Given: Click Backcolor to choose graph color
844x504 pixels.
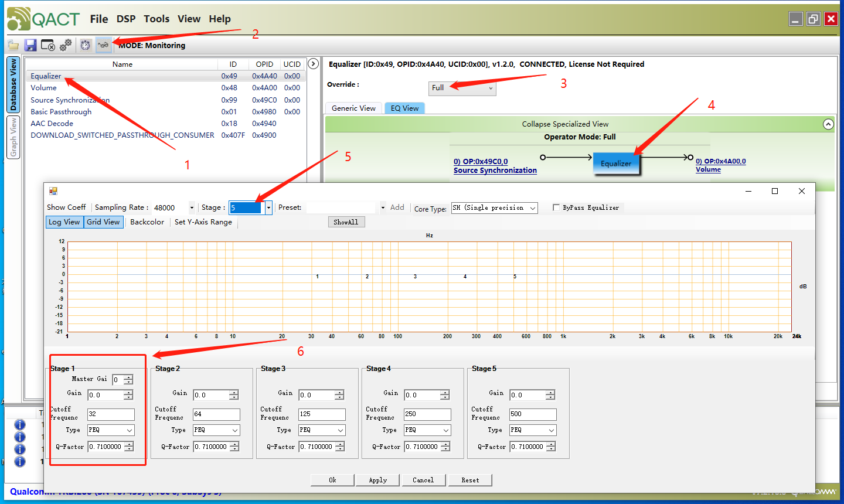Looking at the screenshot, I should [147, 222].
